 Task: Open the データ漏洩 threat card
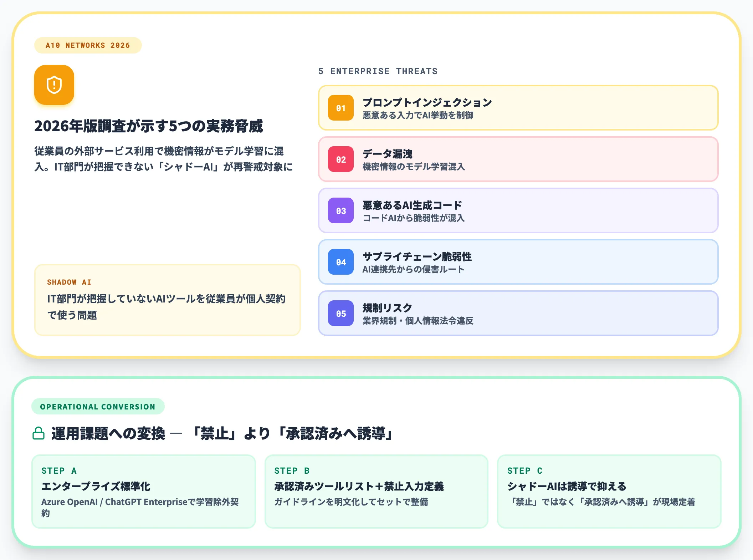pos(518,159)
